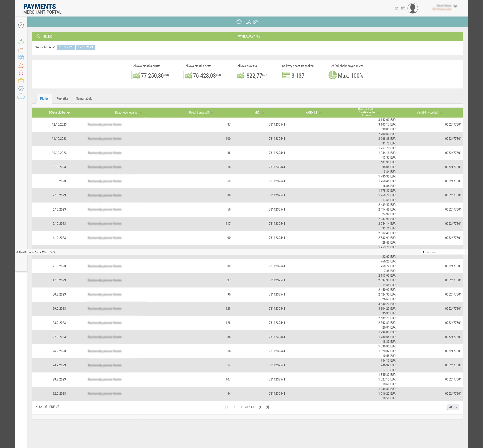
Task: Open the pink user sidebar icon
Action: click(21, 73)
